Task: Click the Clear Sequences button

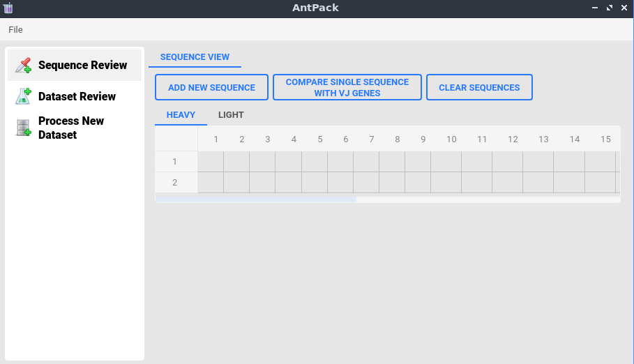Action: point(479,87)
